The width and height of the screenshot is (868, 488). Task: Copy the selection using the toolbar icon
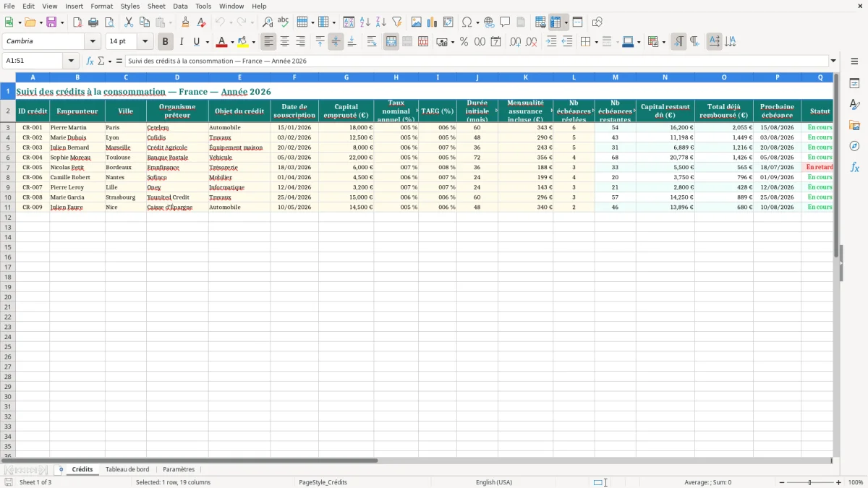[x=145, y=22]
